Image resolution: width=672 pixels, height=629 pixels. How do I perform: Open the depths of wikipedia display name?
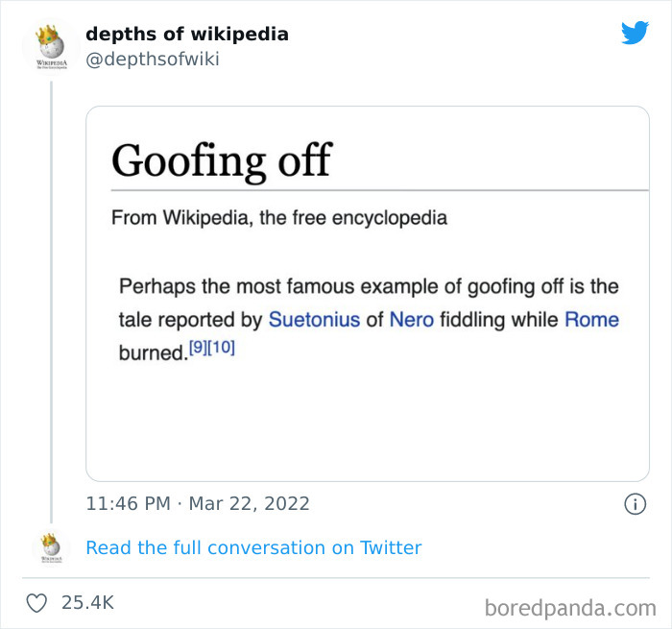pos(186,35)
